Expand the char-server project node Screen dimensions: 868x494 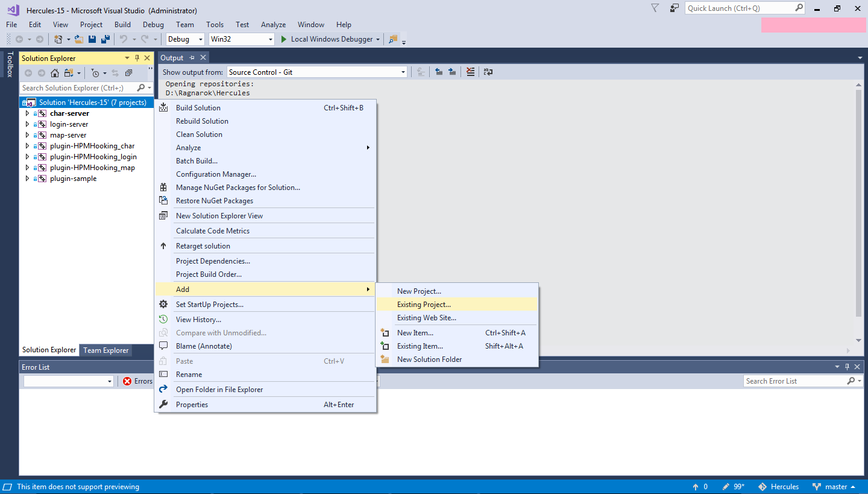27,113
